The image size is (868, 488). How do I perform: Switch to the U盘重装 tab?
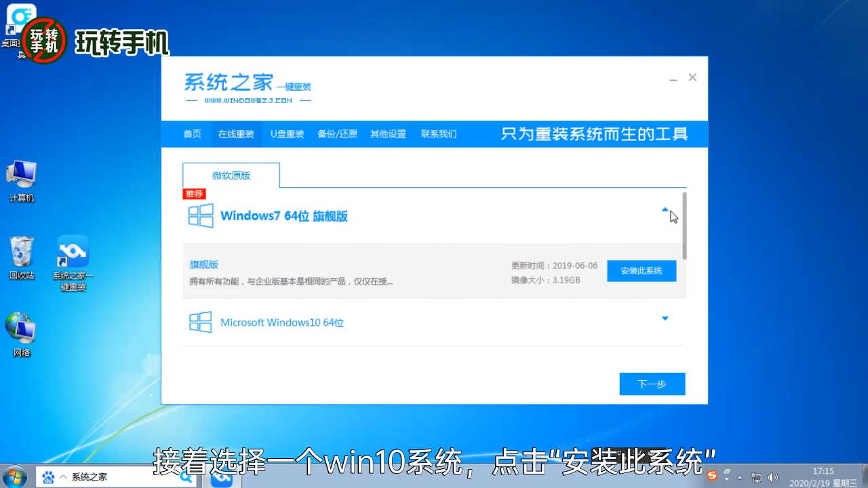288,134
